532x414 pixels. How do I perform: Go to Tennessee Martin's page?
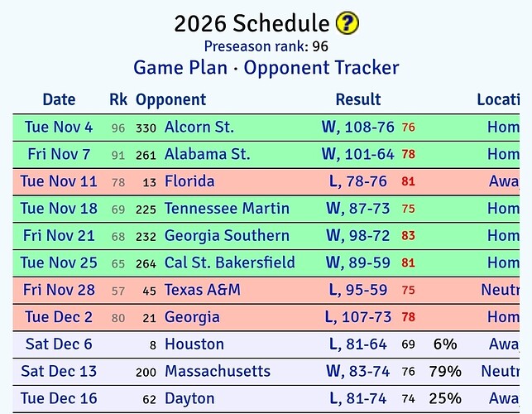227,209
